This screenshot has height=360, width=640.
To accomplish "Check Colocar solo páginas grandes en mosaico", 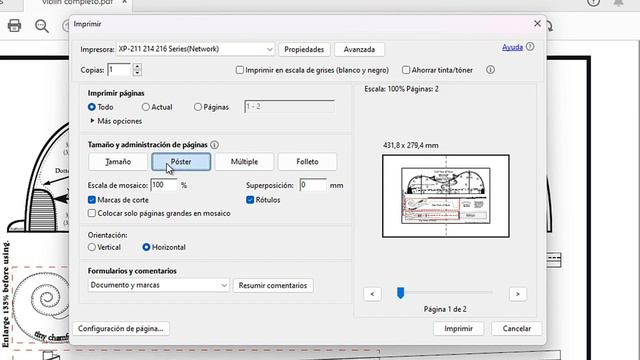I will pos(92,213).
